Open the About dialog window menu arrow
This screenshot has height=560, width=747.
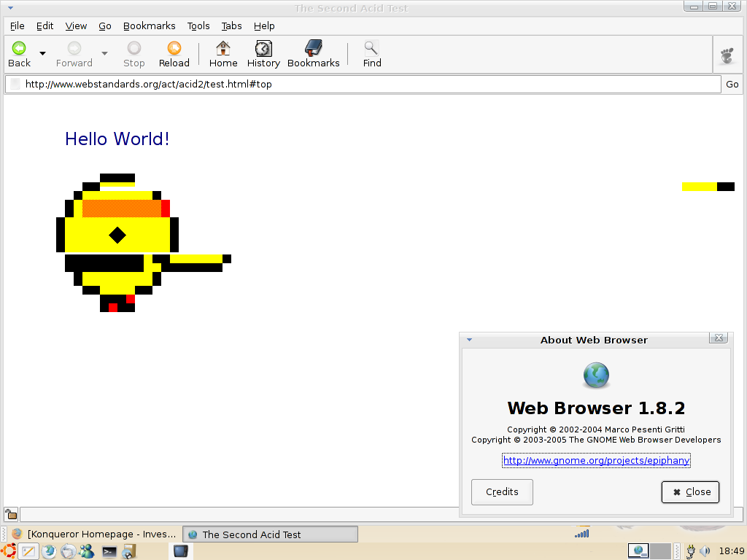point(469,340)
